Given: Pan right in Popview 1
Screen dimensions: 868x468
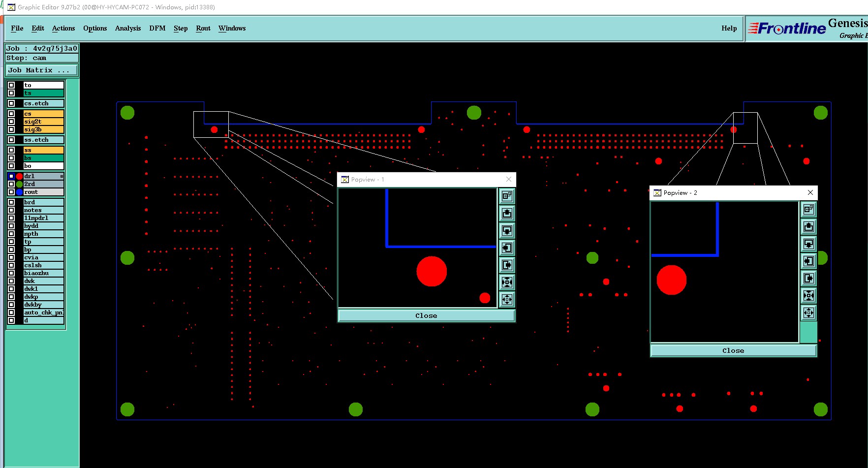Looking at the screenshot, I should click(507, 265).
